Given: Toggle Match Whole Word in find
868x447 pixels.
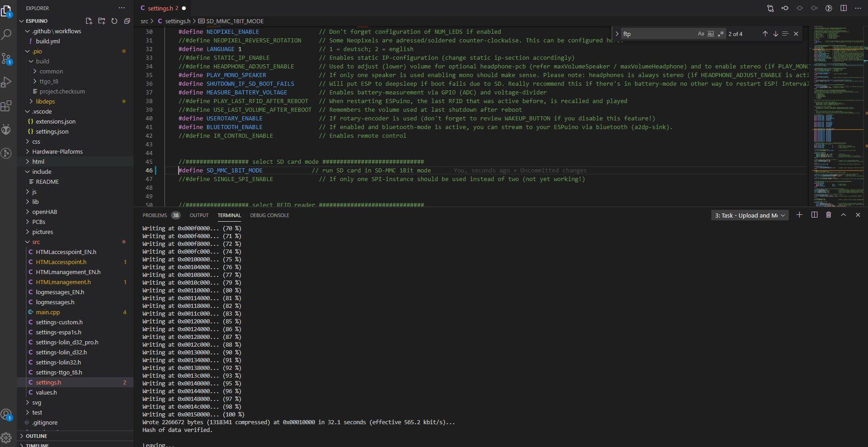Looking at the screenshot, I should 710,34.
